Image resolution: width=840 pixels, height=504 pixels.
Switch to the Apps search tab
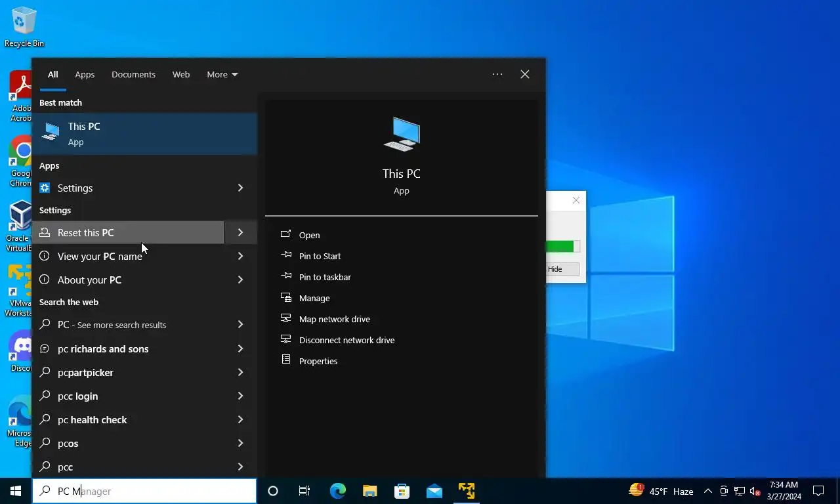coord(85,74)
